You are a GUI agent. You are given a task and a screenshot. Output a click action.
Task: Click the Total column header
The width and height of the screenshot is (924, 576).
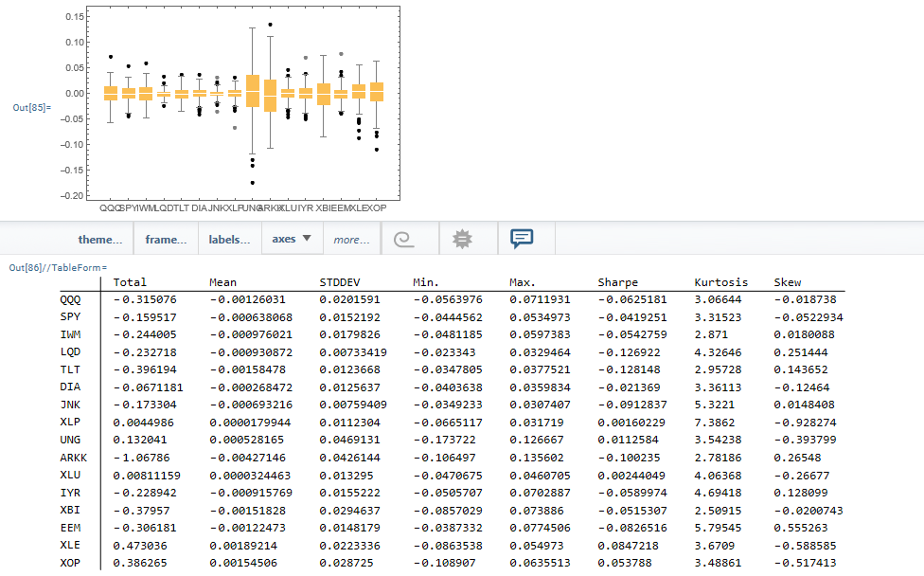point(130,282)
